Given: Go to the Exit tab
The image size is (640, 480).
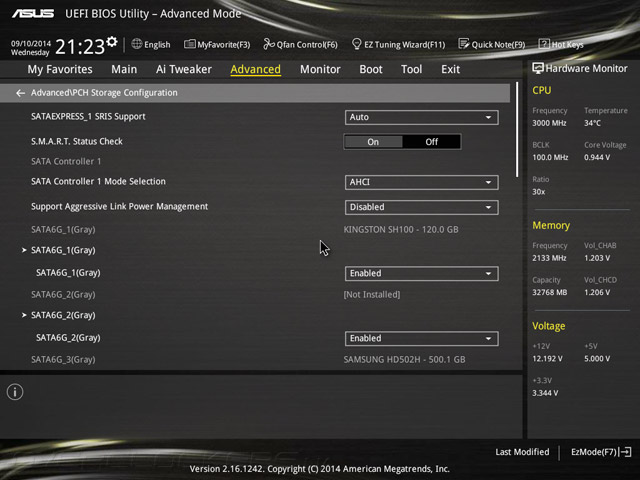Looking at the screenshot, I should [x=450, y=69].
